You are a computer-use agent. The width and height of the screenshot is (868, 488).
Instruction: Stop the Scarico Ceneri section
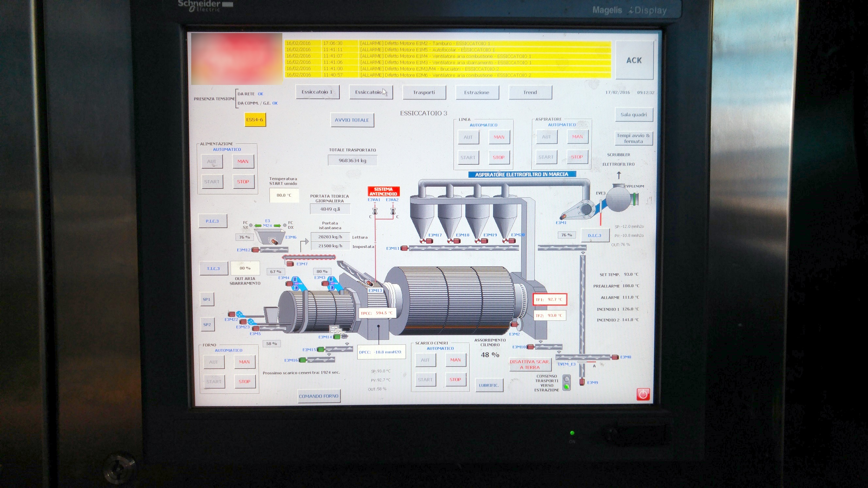tap(456, 380)
